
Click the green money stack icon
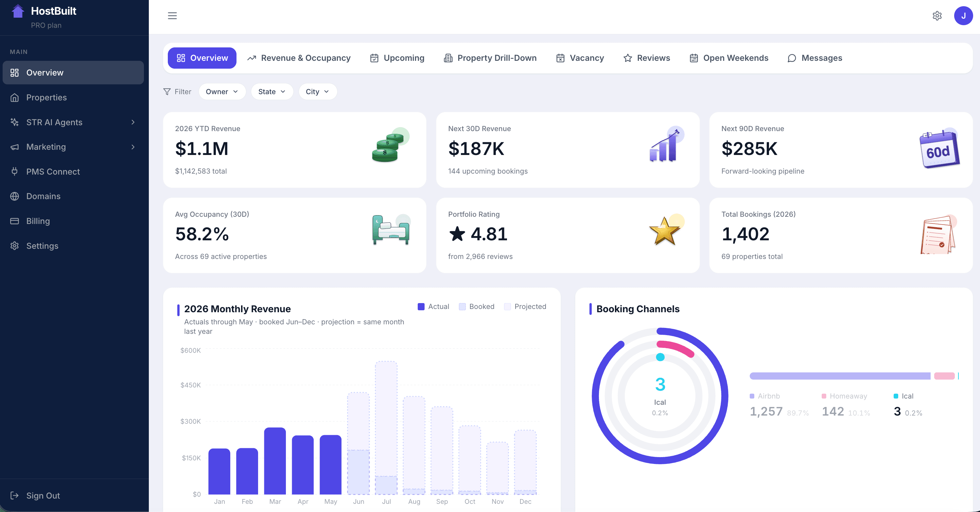tap(390, 145)
